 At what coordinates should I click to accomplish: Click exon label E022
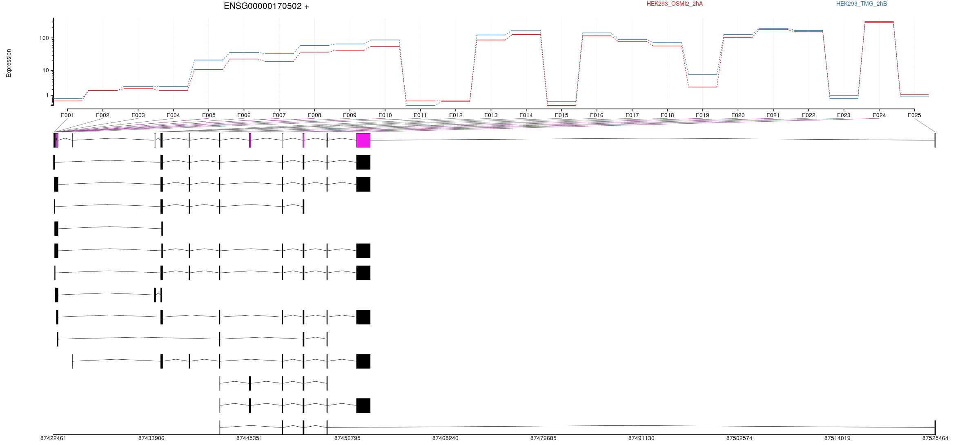coord(808,115)
